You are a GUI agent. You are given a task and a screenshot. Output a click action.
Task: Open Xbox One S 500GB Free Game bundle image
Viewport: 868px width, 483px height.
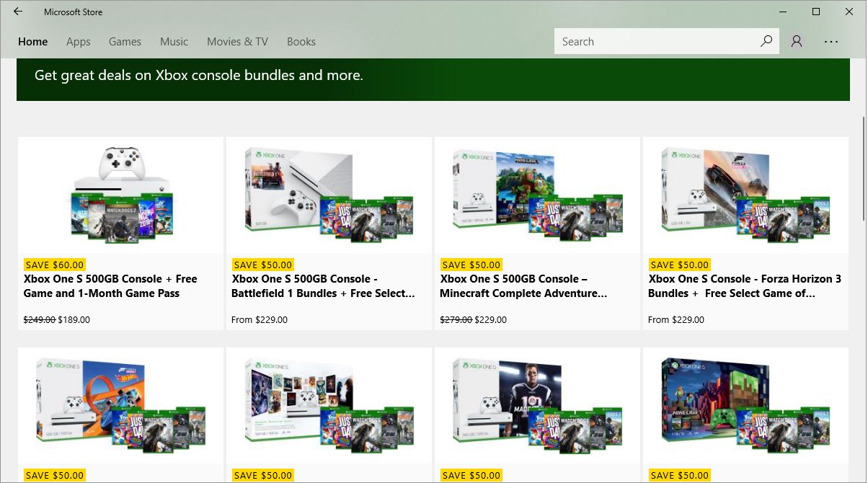pos(120,195)
